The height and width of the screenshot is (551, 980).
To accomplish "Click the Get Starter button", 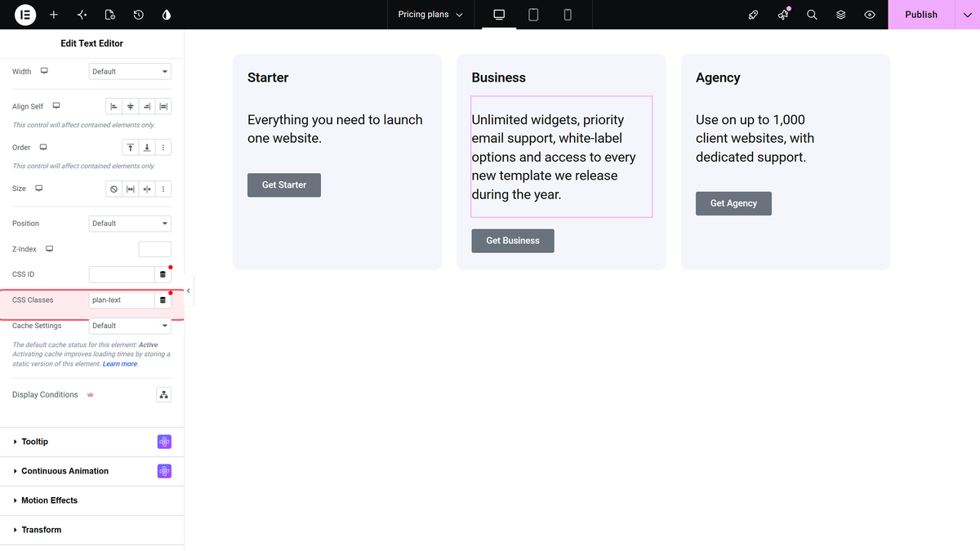I will coord(284,185).
